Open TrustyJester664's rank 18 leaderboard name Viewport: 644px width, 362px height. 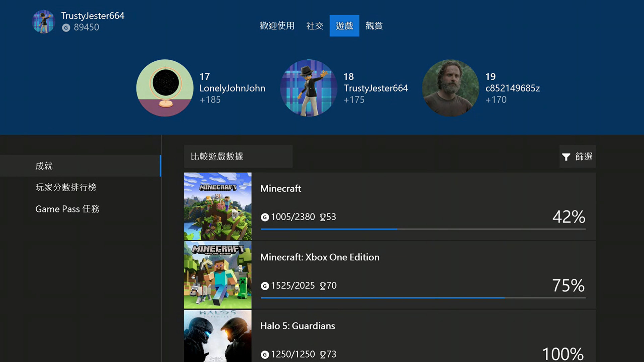coord(376,88)
